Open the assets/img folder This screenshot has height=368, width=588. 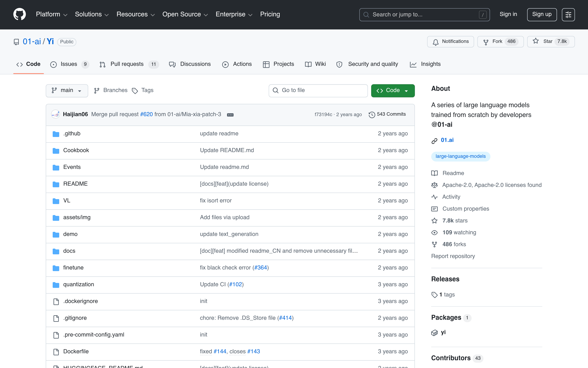pos(77,218)
